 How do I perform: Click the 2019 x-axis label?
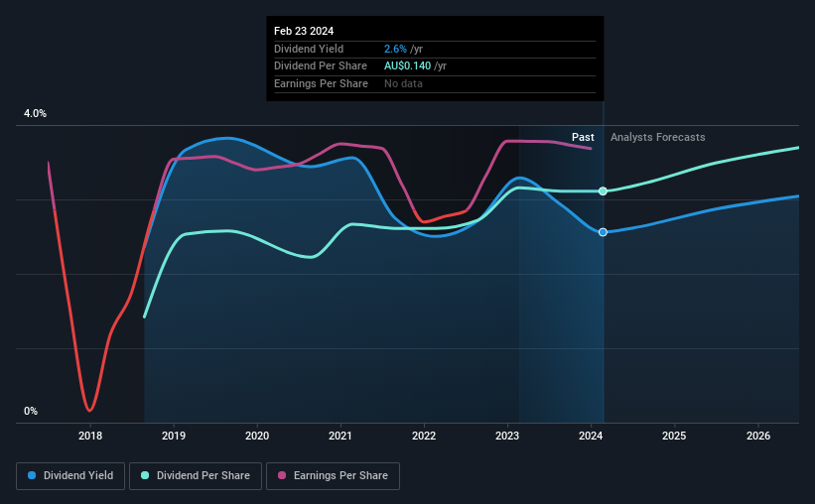coord(174,436)
